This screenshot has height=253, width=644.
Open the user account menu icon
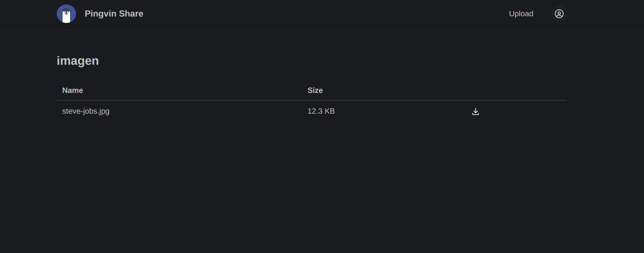pos(559,14)
